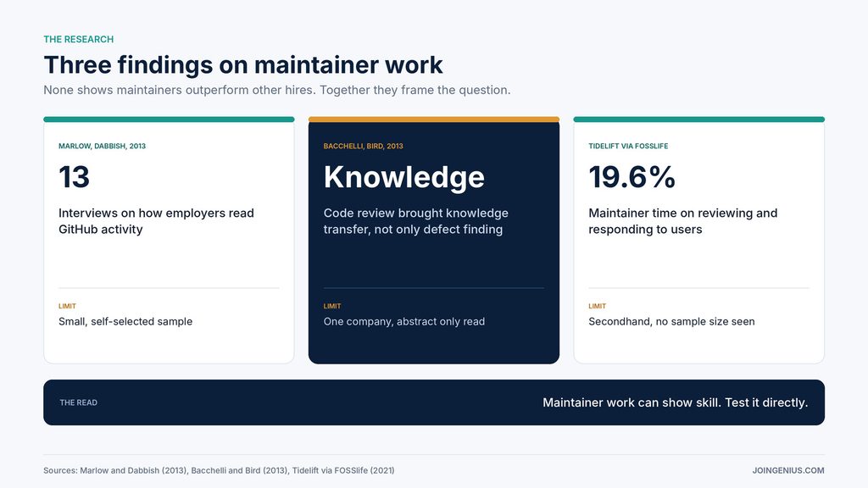Open the JOINGENIUS.COM footer link
The height and width of the screenshot is (488, 868).
pos(788,470)
